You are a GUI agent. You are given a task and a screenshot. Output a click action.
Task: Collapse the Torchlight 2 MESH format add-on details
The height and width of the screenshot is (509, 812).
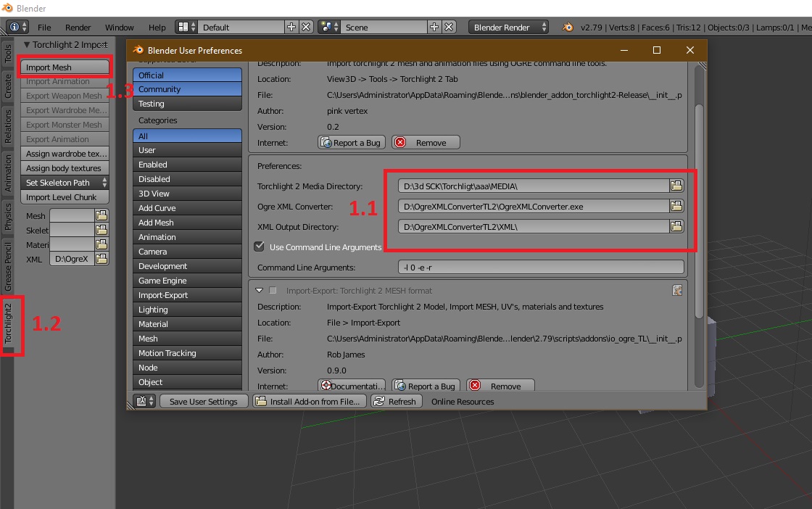coord(260,291)
